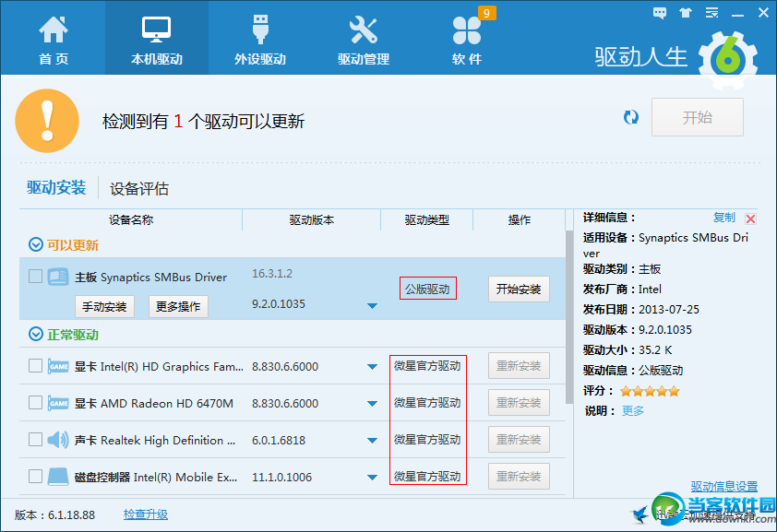This screenshot has height=532, width=777.
Task: Click 发布厂商 Intel detail line
Action: click(x=622, y=290)
